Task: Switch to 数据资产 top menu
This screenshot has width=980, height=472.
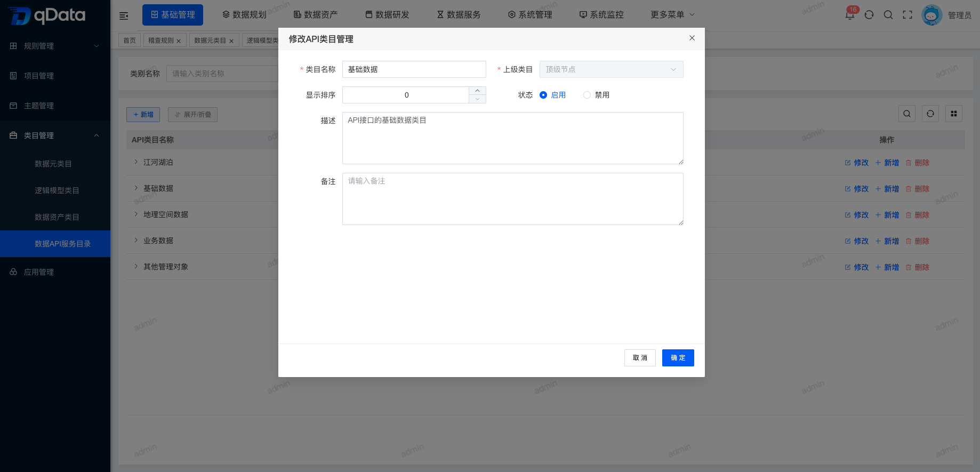Action: click(316, 15)
